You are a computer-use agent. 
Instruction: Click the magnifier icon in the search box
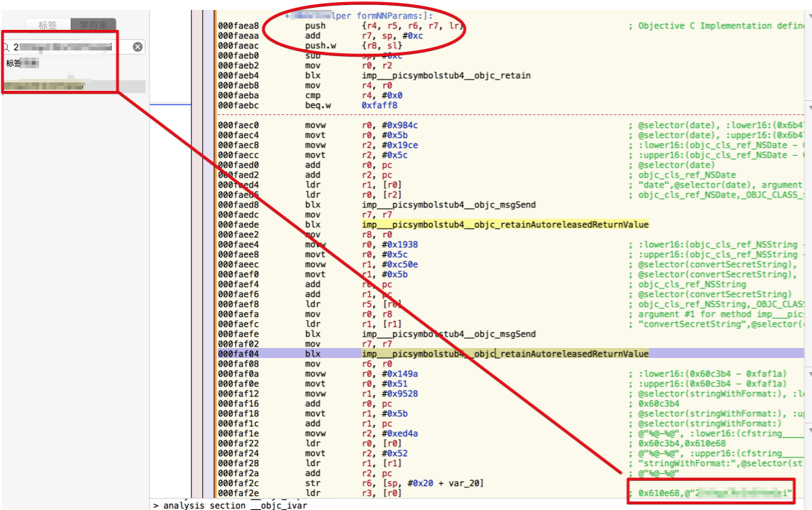pos(7,48)
